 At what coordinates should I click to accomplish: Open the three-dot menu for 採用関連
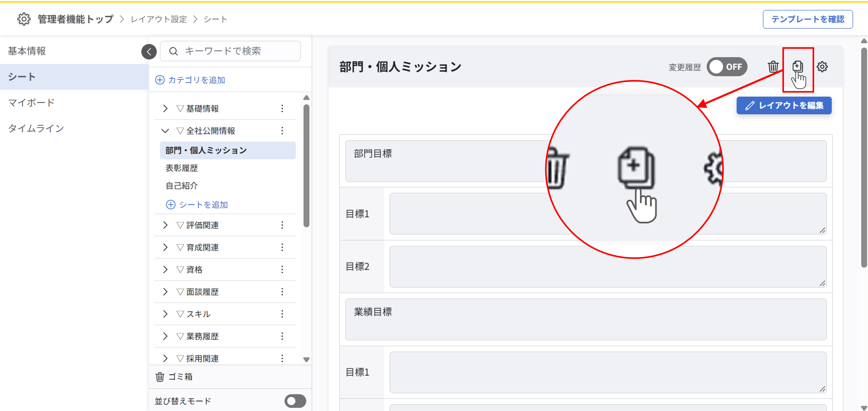pyautogui.click(x=282, y=358)
